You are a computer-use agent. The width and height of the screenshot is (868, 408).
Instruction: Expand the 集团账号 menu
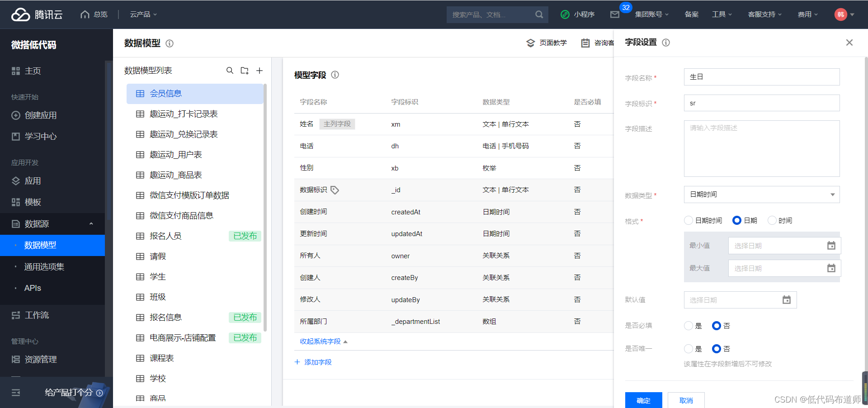click(x=651, y=14)
